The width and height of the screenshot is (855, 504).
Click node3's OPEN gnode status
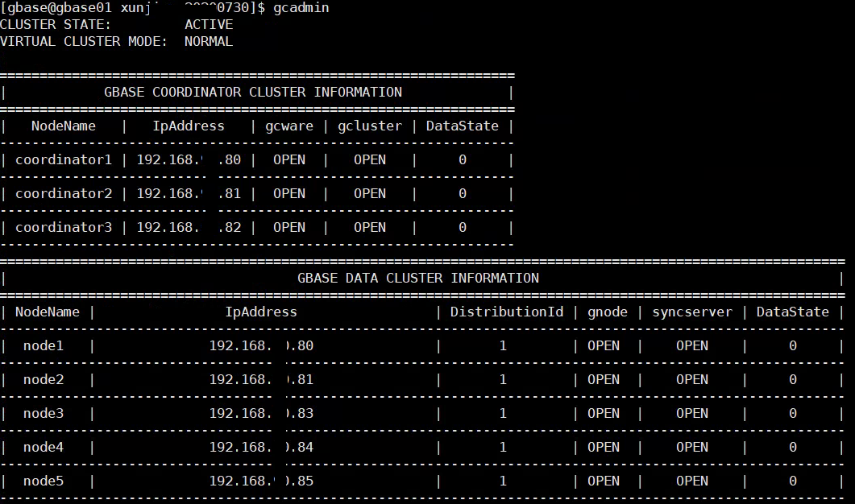pyautogui.click(x=604, y=413)
